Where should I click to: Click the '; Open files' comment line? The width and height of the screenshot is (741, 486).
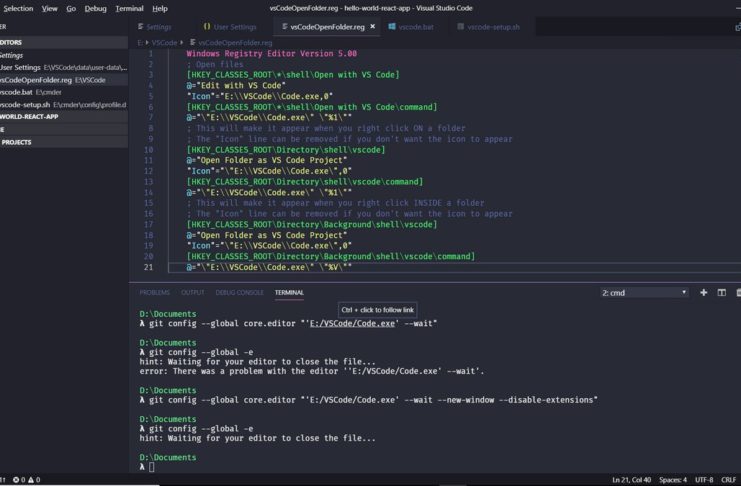(215, 64)
